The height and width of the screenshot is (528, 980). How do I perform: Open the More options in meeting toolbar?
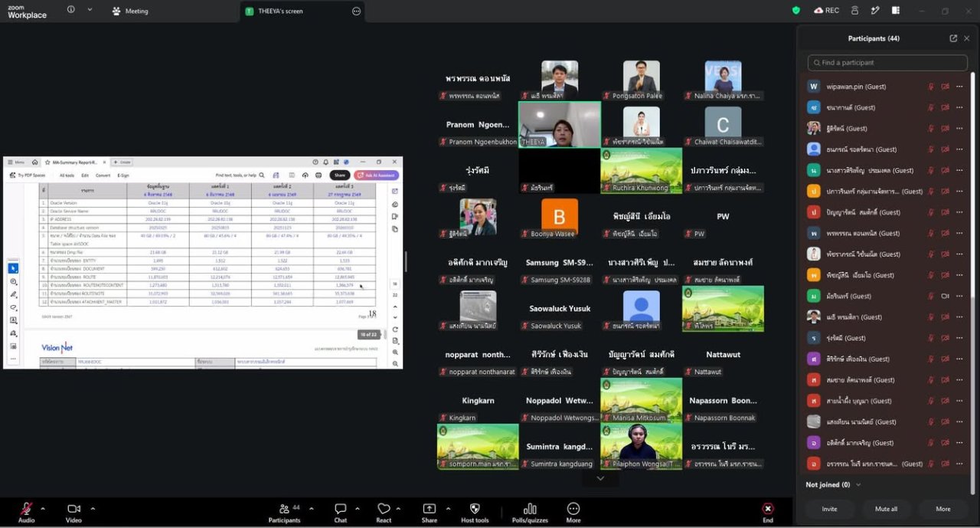573,512
